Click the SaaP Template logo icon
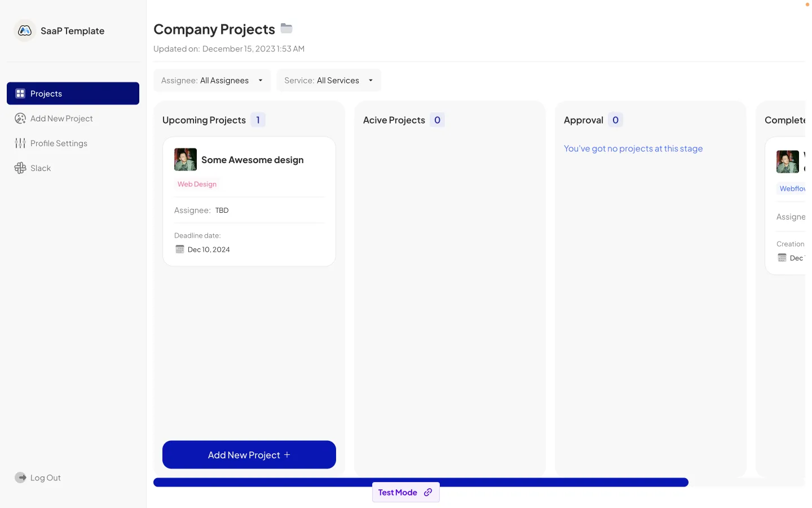 [24, 30]
